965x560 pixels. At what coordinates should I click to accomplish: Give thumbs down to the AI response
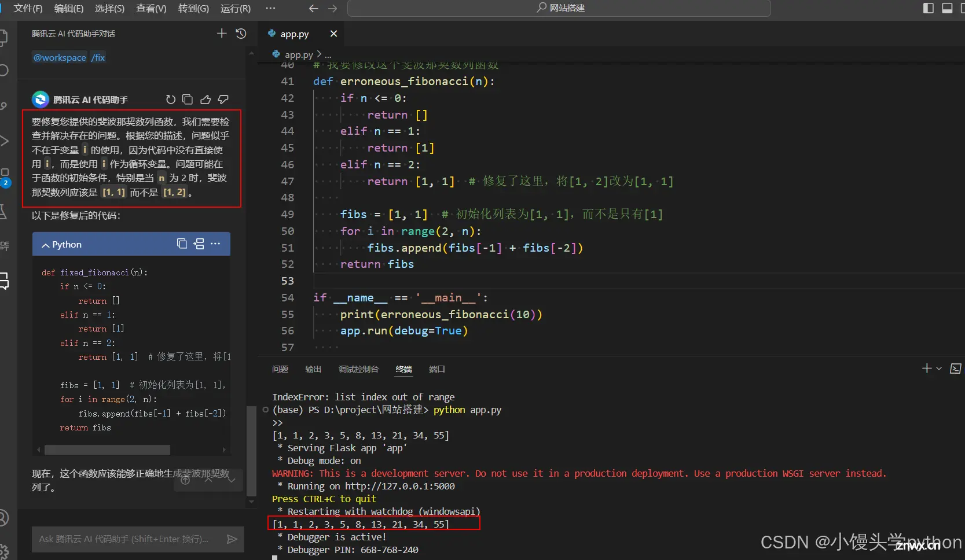pyautogui.click(x=223, y=100)
